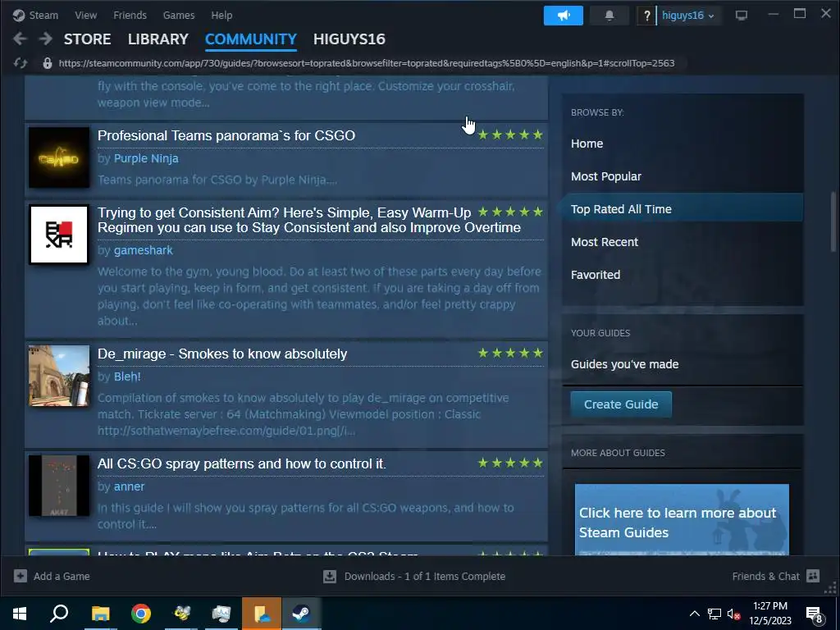
Task: Browse guides by Home
Action: tap(587, 144)
